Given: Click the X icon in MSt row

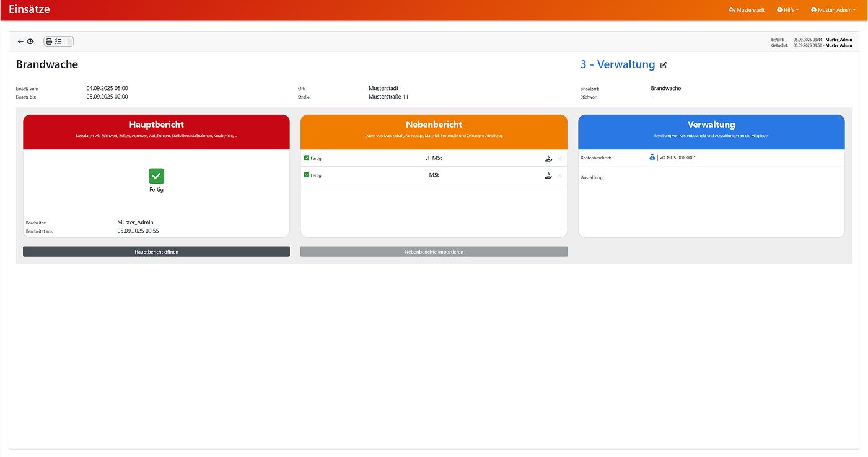Looking at the screenshot, I should [x=559, y=176].
